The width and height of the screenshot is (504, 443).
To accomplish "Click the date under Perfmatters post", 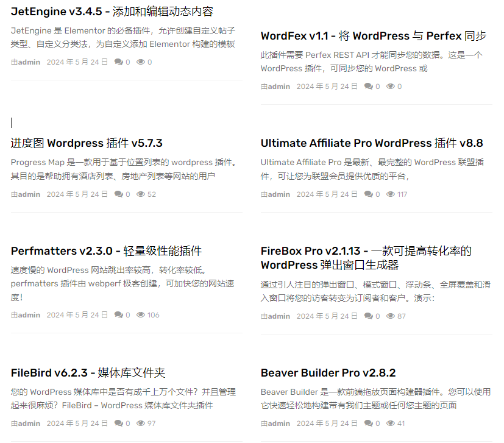I will coord(77,315).
